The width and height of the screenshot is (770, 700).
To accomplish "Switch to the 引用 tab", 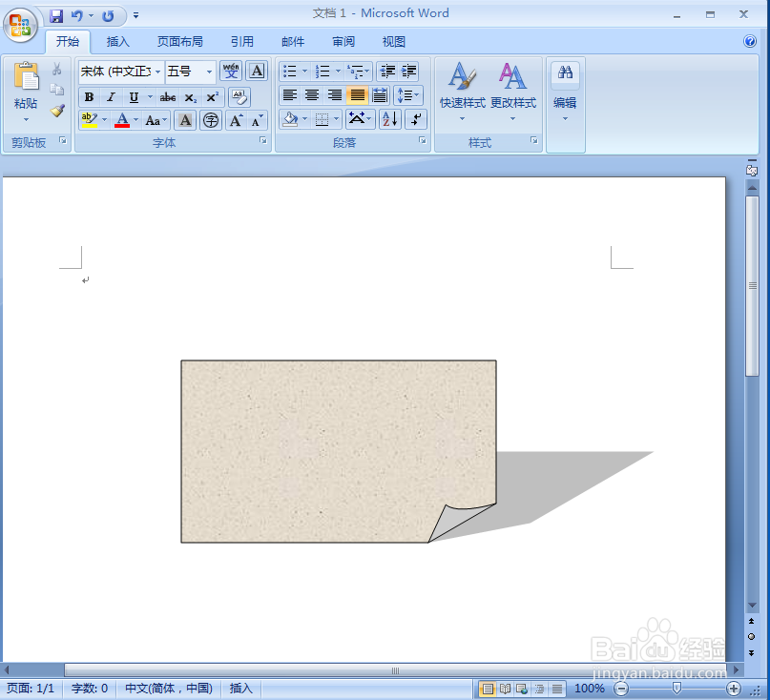I will 242,42.
